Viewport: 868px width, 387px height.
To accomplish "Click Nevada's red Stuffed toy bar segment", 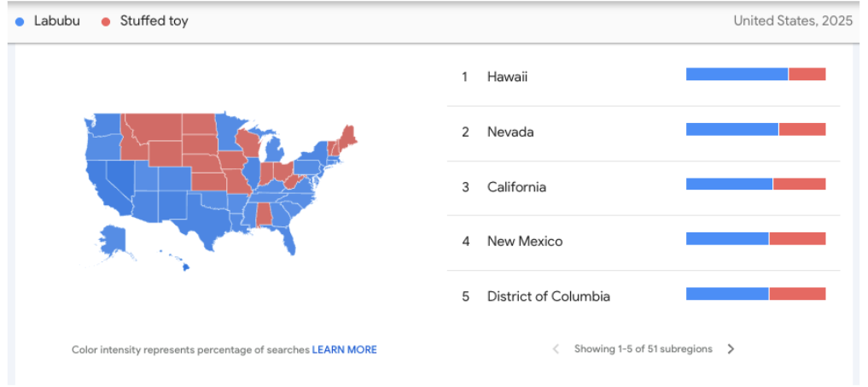I will (x=801, y=129).
